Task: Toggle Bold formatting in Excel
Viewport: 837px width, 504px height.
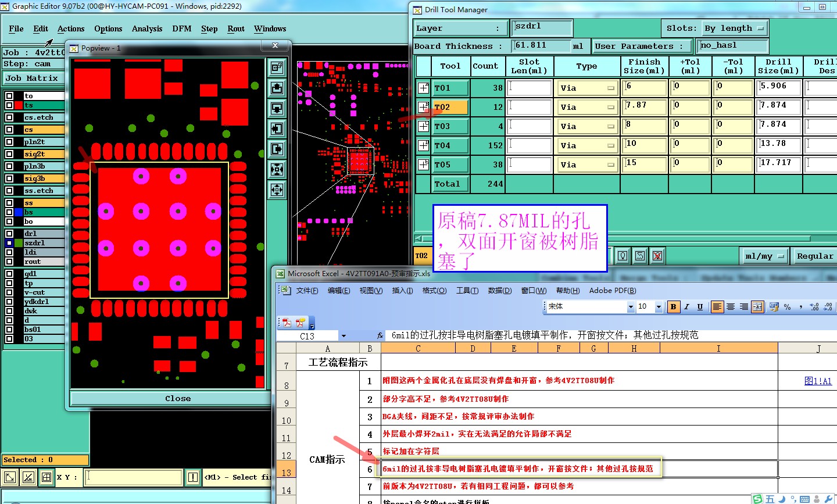Action: (673, 307)
